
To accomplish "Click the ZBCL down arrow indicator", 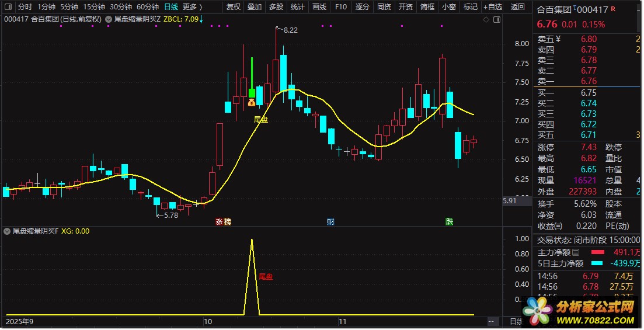I will [x=201, y=19].
